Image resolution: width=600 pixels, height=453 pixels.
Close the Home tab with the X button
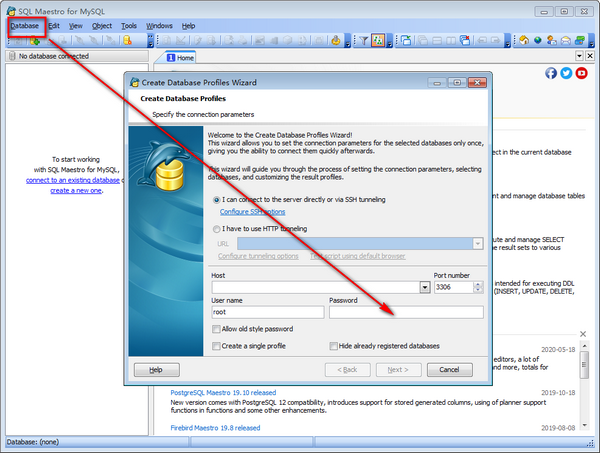[x=590, y=56]
